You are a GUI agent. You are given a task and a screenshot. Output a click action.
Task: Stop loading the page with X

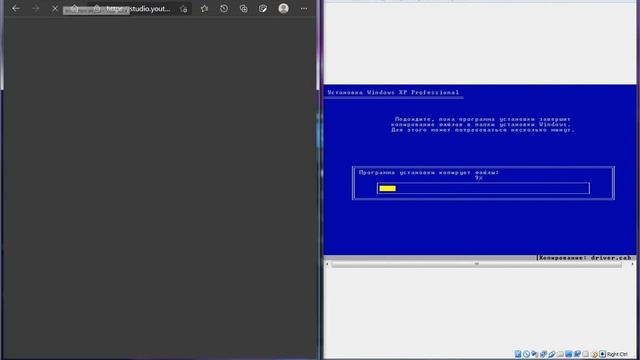point(55,9)
